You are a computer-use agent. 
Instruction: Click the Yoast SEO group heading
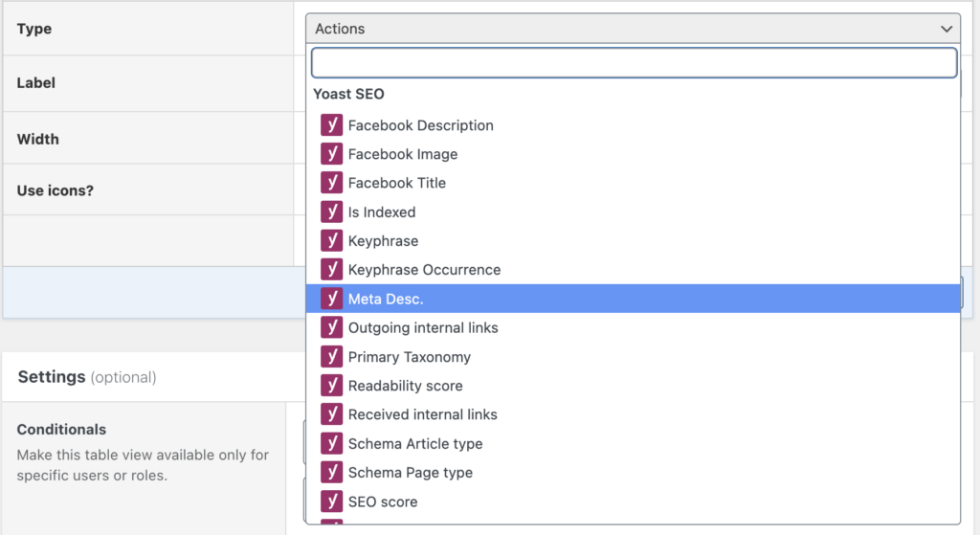[x=348, y=94]
